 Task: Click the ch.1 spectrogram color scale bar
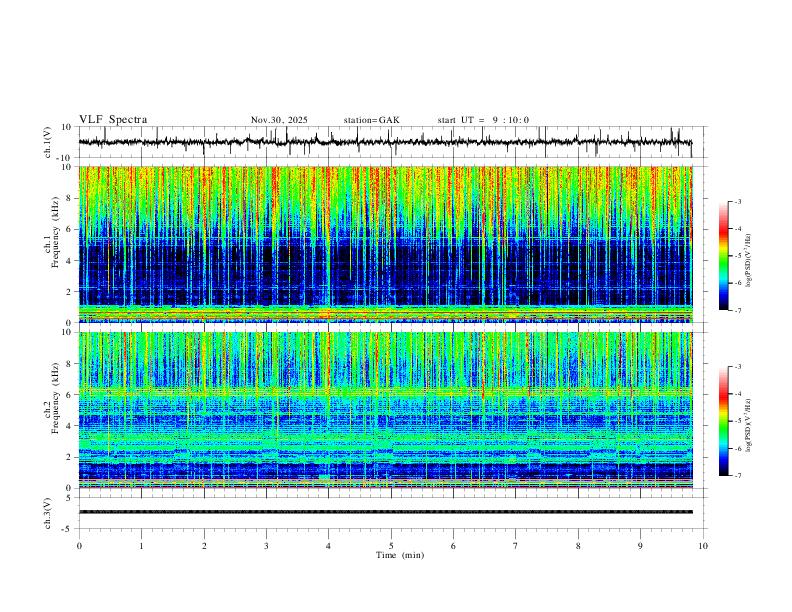pyautogui.click(x=723, y=255)
